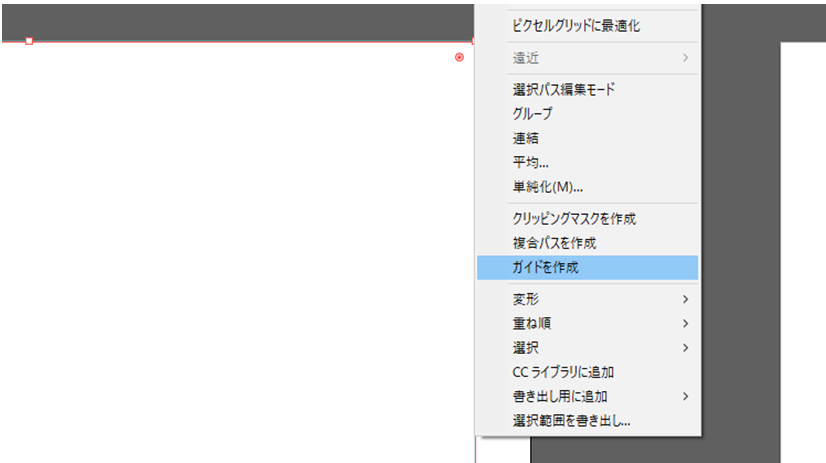Select the 平均... option
826x463 pixels.
point(587,162)
